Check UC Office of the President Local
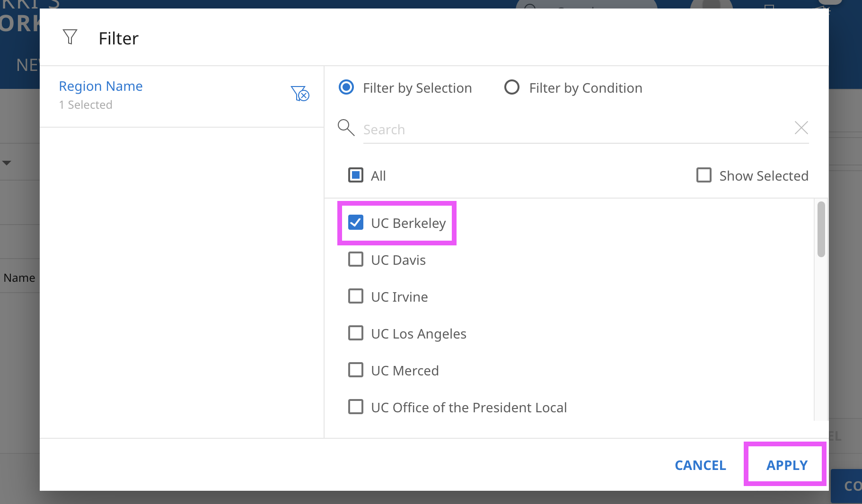 tap(356, 407)
